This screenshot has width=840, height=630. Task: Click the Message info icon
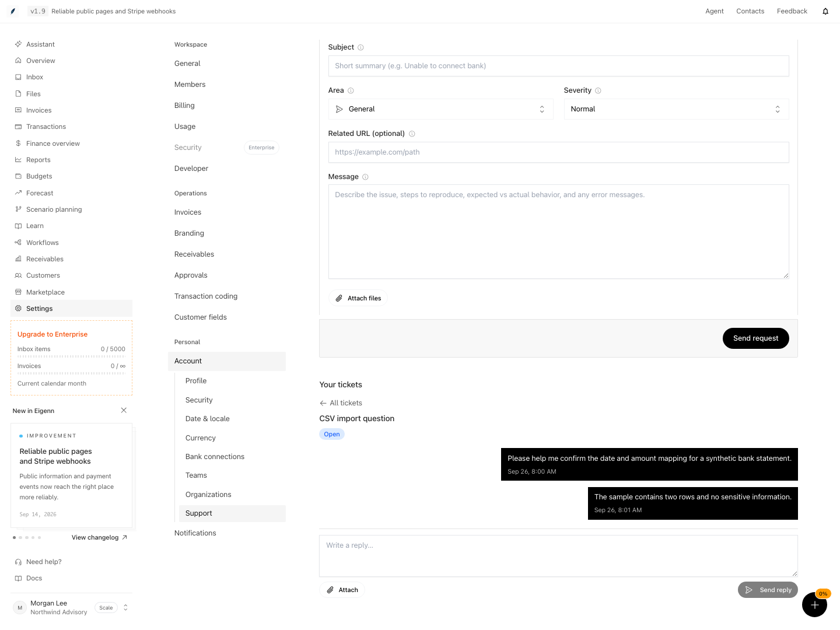365,177
